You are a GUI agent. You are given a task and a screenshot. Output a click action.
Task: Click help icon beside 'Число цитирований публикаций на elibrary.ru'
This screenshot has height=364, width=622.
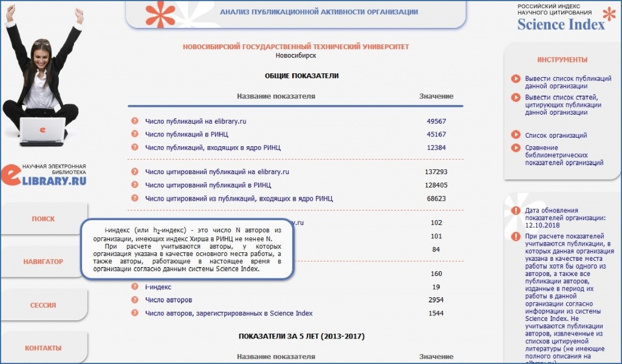(x=135, y=172)
